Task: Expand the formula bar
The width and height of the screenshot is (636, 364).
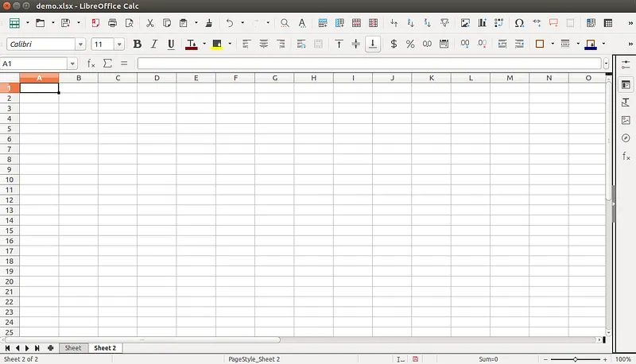Action: (606, 64)
